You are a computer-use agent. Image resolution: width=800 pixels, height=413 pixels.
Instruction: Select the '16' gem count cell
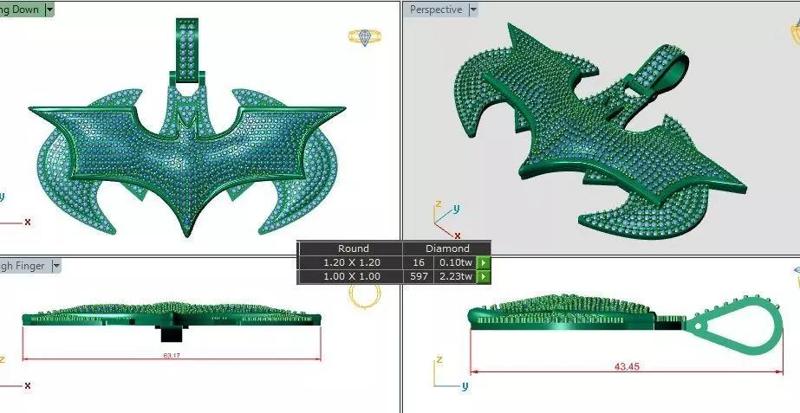click(418, 262)
